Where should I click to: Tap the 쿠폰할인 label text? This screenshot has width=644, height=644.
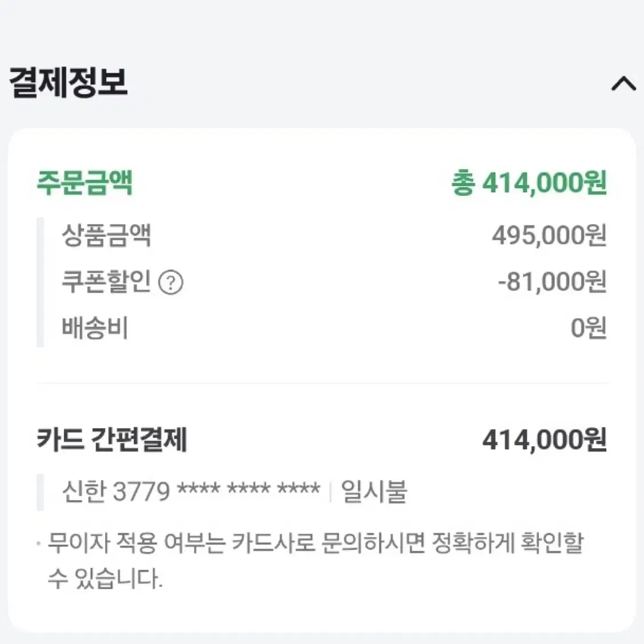pyautogui.click(x=106, y=282)
